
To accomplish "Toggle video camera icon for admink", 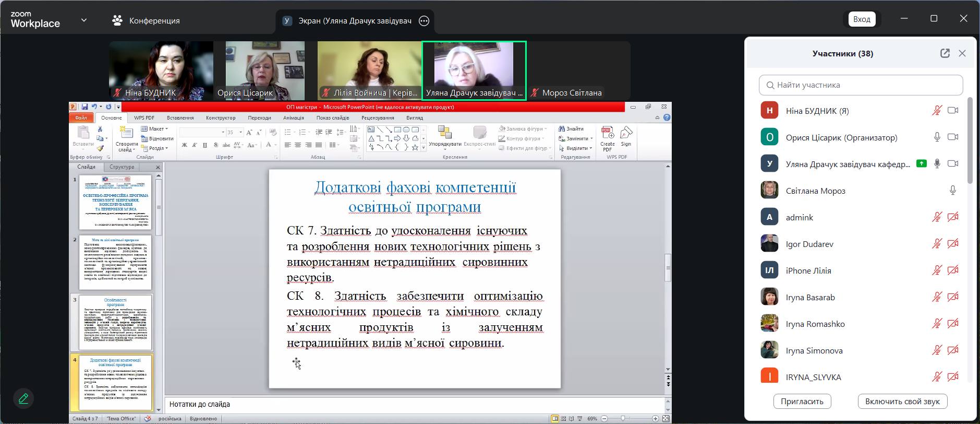I will pos(953,217).
